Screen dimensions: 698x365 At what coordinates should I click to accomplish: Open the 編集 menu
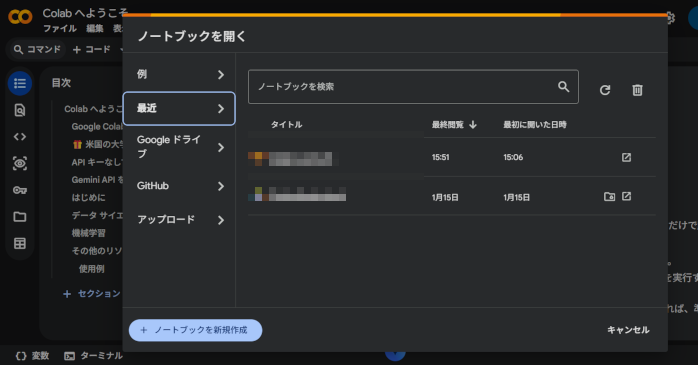click(x=94, y=28)
